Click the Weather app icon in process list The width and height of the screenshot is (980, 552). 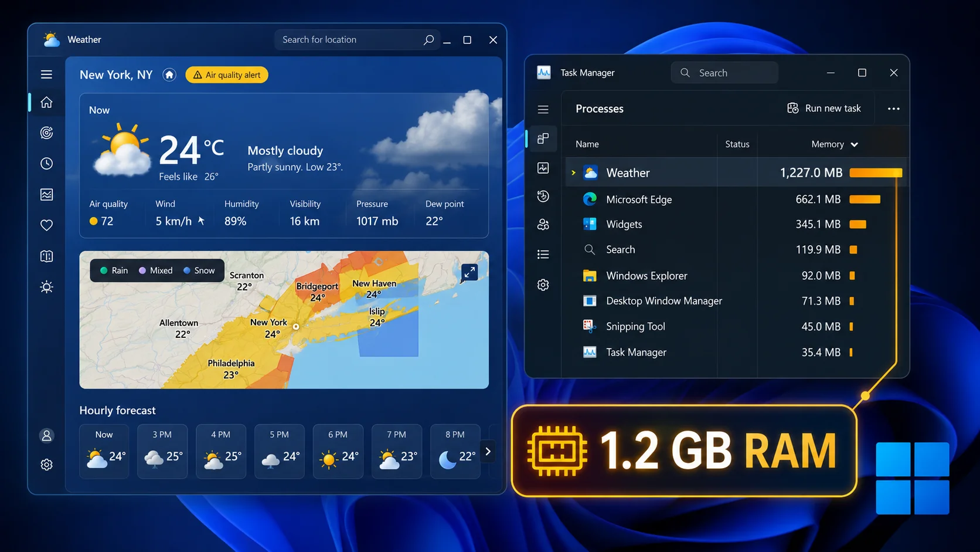tap(590, 172)
